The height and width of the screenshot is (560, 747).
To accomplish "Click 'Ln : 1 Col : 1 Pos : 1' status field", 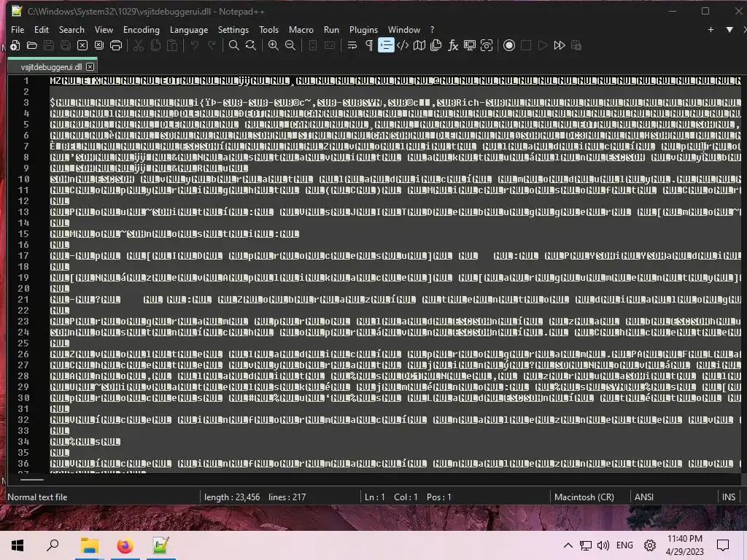I will click(408, 497).
